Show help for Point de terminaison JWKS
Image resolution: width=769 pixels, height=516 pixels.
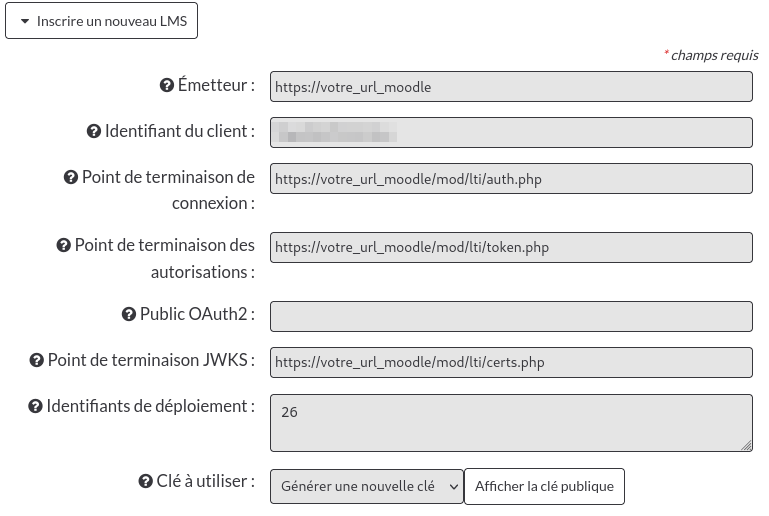(x=37, y=361)
